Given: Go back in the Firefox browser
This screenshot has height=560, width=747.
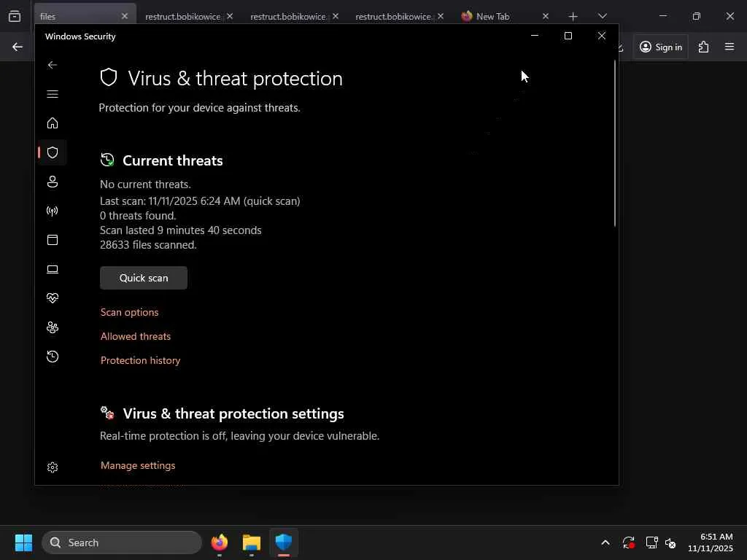Looking at the screenshot, I should (x=18, y=47).
